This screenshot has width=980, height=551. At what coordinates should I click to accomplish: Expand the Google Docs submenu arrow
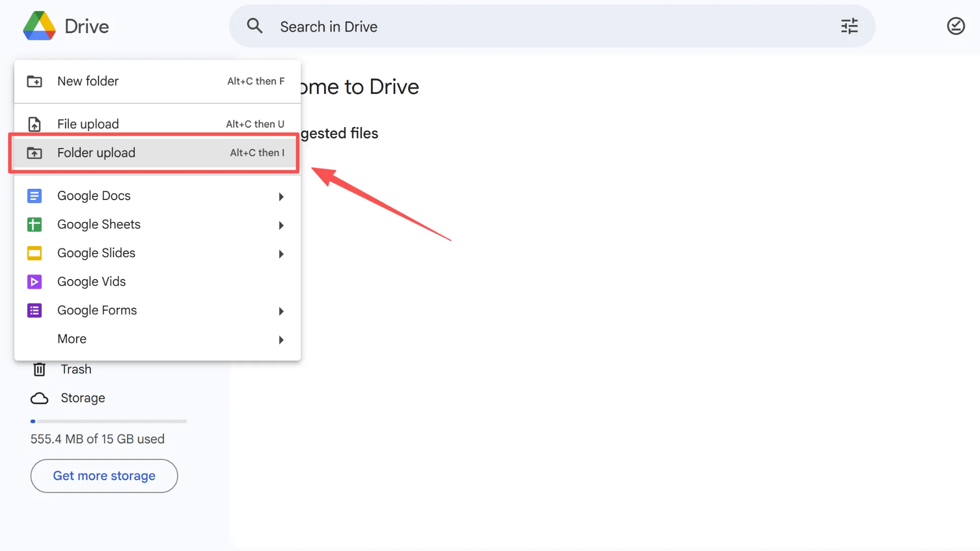pyautogui.click(x=281, y=196)
